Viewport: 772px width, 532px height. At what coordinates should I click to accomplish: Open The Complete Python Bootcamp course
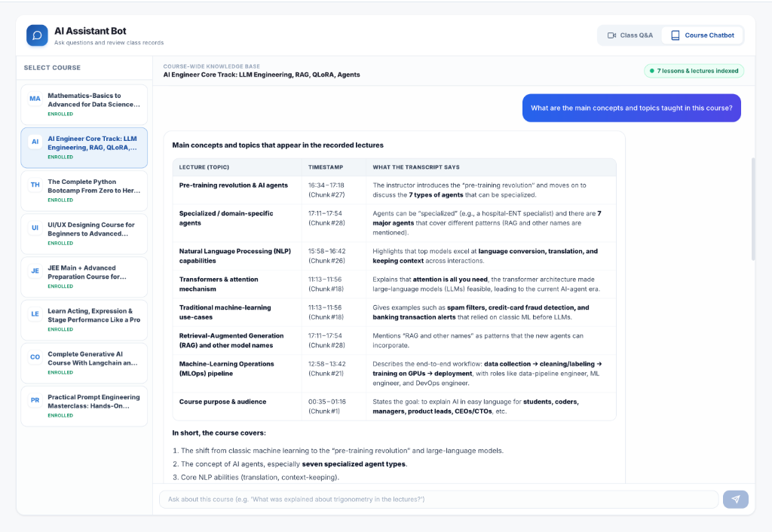[x=84, y=191]
